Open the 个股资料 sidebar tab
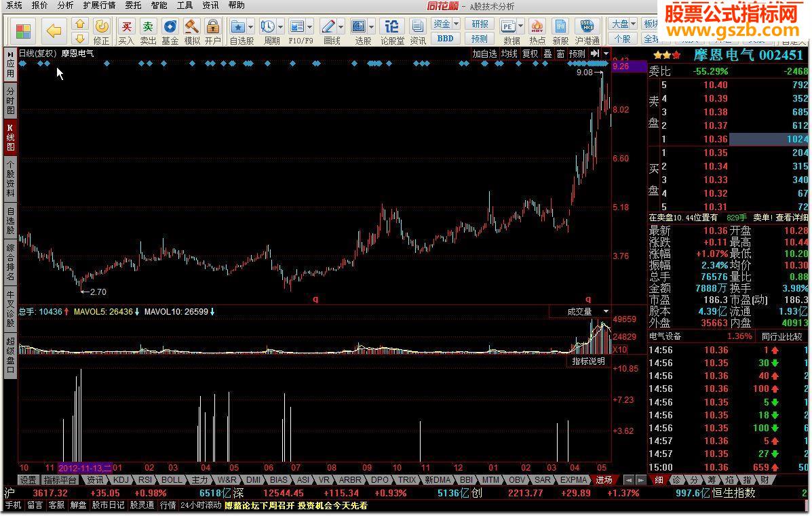 coord(10,178)
